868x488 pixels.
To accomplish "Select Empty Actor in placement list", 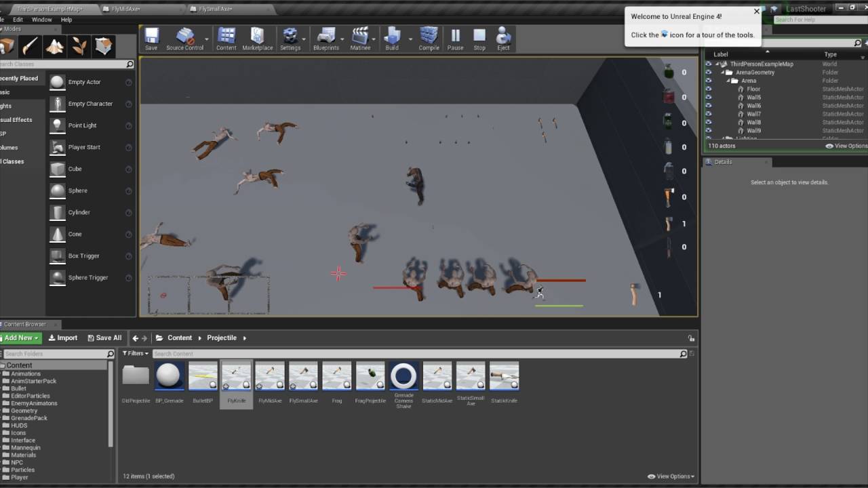I will point(92,82).
